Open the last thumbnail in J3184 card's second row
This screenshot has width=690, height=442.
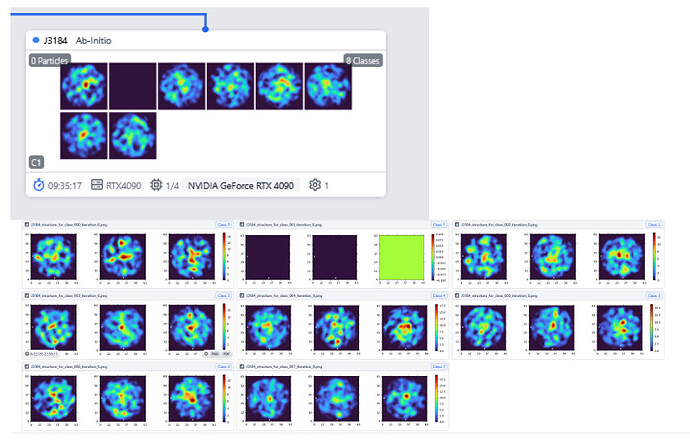[132, 135]
